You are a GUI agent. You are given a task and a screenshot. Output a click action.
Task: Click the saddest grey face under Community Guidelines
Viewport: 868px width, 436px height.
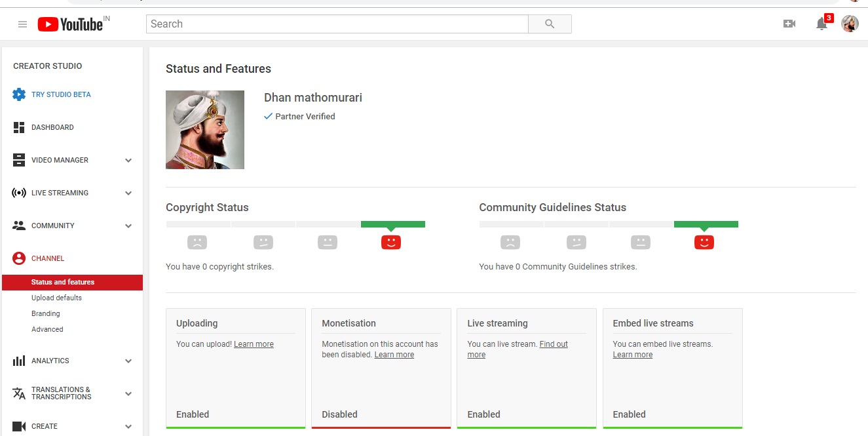(x=510, y=242)
